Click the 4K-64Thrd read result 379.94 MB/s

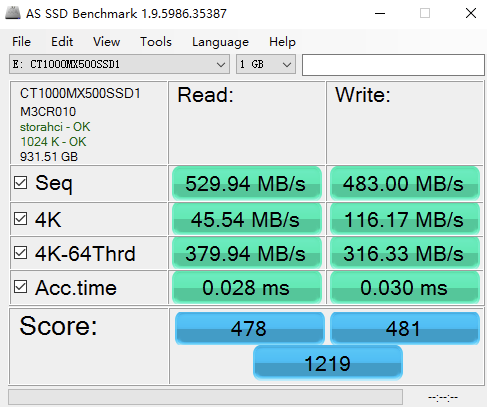(x=247, y=253)
